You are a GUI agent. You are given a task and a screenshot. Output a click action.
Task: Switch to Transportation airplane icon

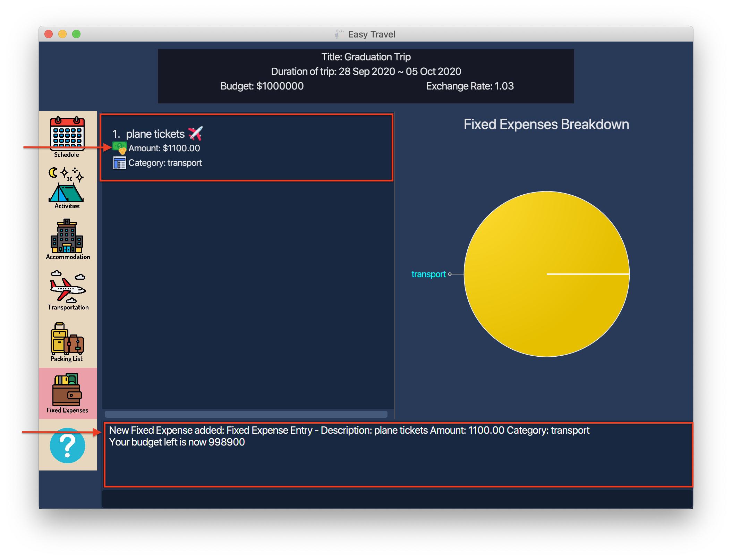tap(68, 286)
